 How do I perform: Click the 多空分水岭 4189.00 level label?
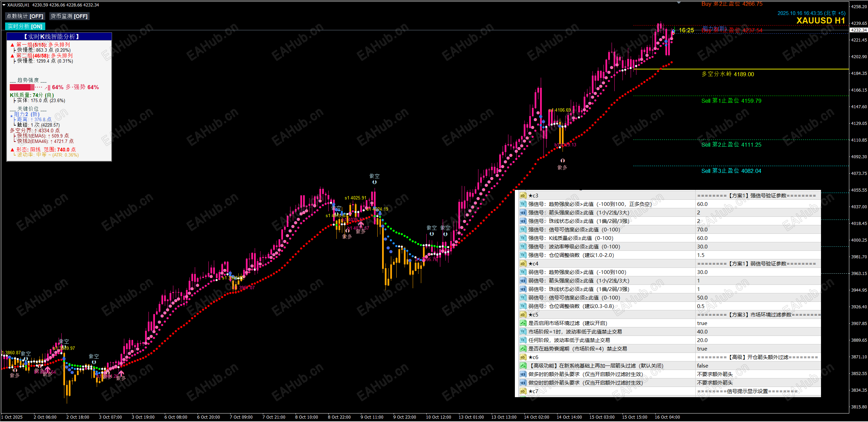728,74
